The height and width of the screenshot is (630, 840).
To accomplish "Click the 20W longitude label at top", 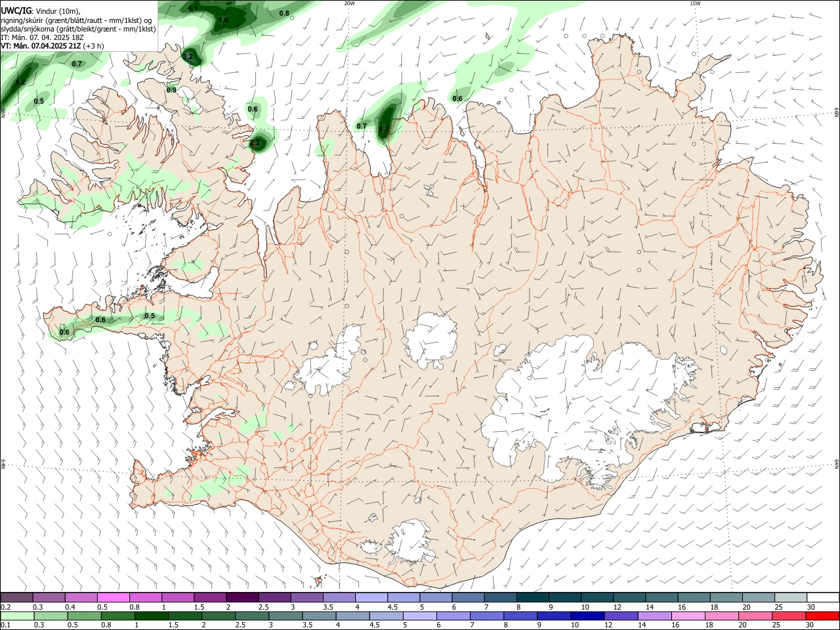I will 349,3.
